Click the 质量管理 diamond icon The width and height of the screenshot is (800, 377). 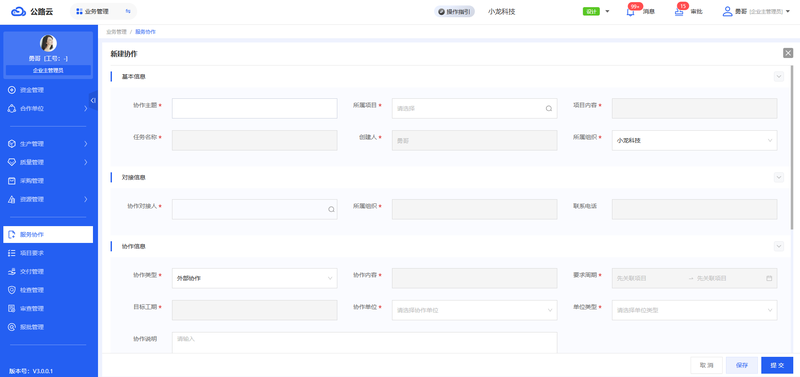(x=12, y=162)
